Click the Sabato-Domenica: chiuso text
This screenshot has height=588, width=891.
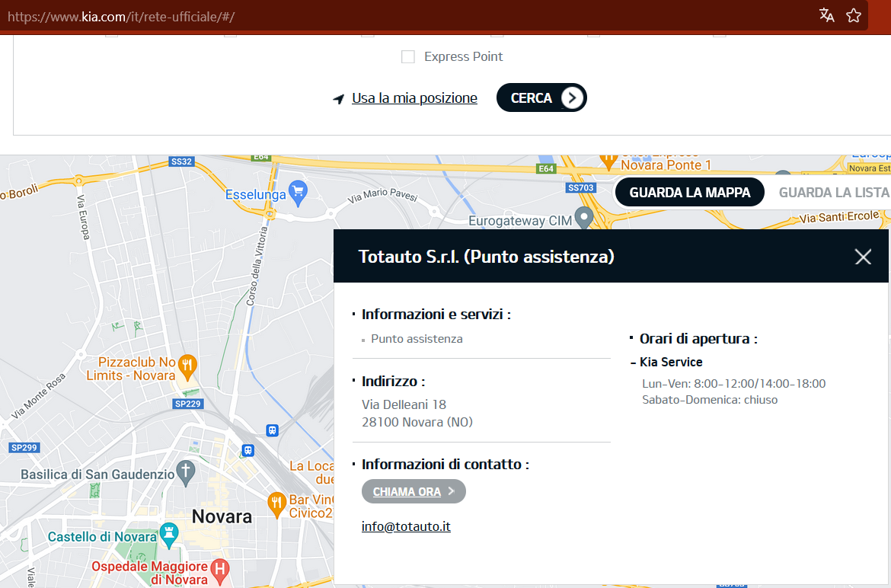pyautogui.click(x=710, y=400)
